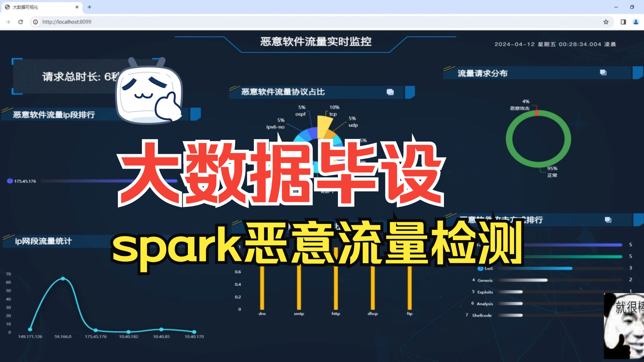Click expand icon on 恶意软件攻击方式排行 panel
The height and width of the screenshot is (362, 644).
click(608, 220)
